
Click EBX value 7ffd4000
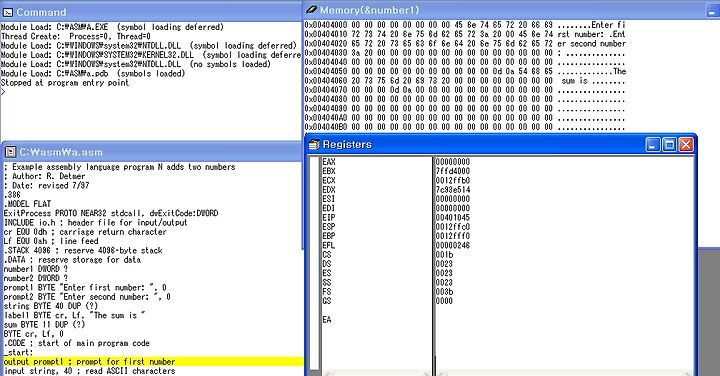point(453,171)
